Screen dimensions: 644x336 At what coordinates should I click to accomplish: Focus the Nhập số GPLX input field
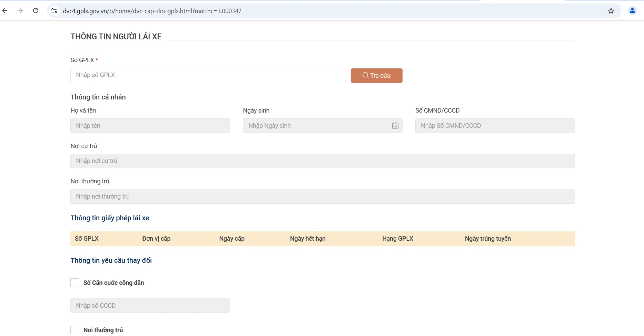(208, 75)
